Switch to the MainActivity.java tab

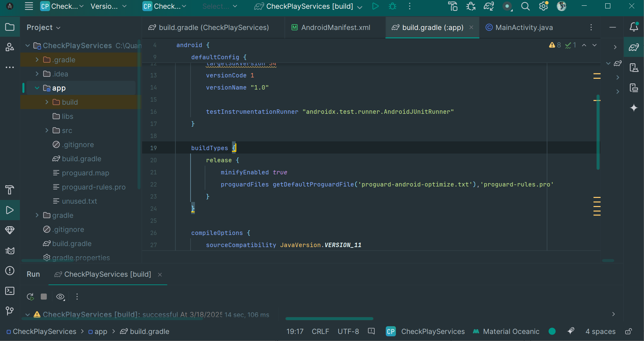click(524, 28)
